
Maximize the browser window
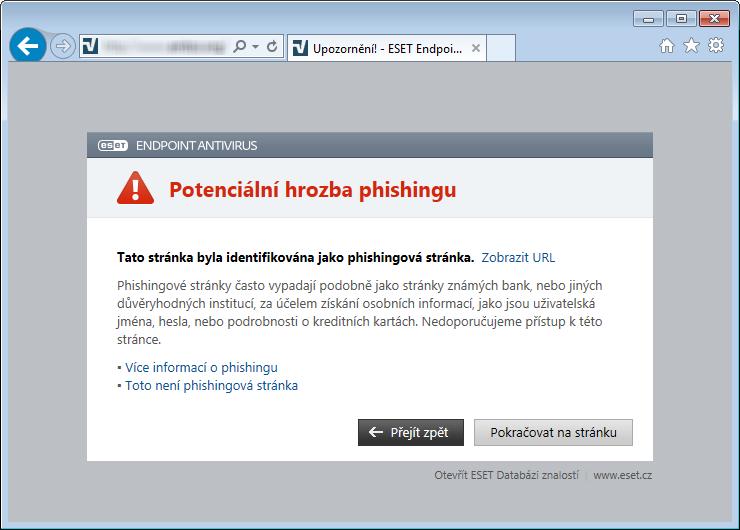(x=681, y=19)
